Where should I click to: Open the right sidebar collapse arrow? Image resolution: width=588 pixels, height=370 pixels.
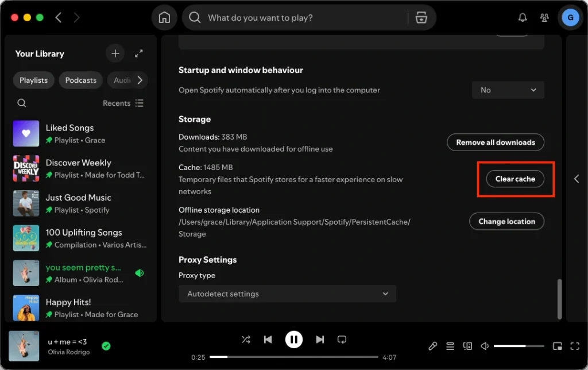tap(577, 179)
